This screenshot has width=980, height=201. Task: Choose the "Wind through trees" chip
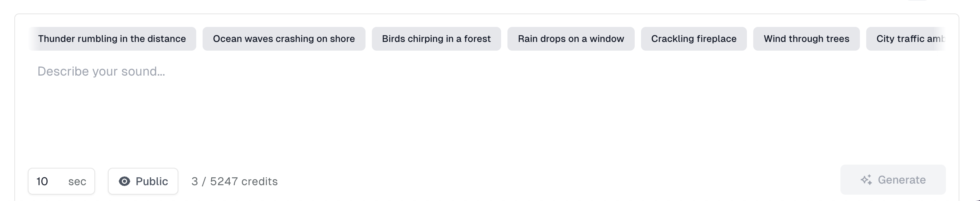[x=806, y=39]
